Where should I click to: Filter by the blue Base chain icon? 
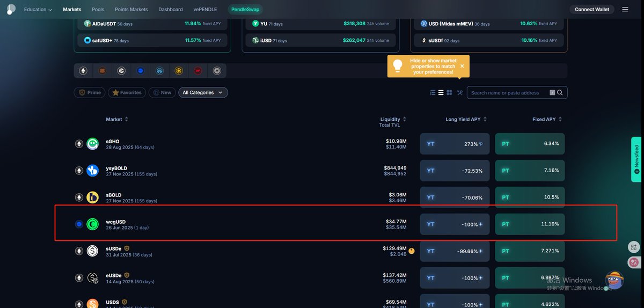tap(140, 71)
